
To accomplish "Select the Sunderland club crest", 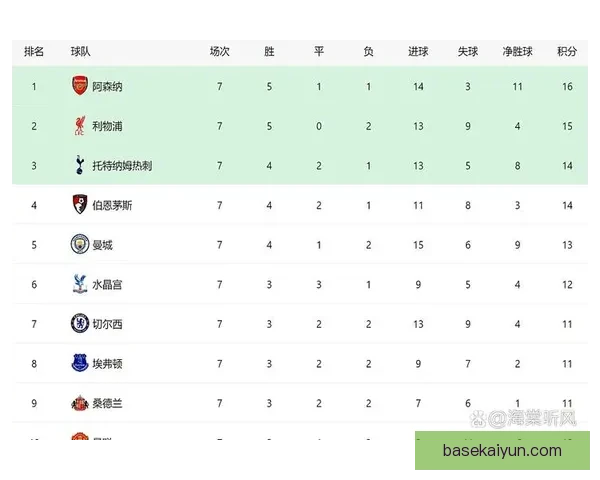I will pyautogui.click(x=80, y=402).
